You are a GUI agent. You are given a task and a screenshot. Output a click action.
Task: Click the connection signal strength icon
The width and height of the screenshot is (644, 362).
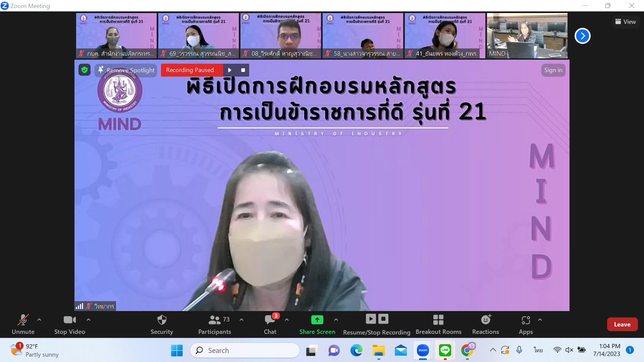[x=79, y=306]
